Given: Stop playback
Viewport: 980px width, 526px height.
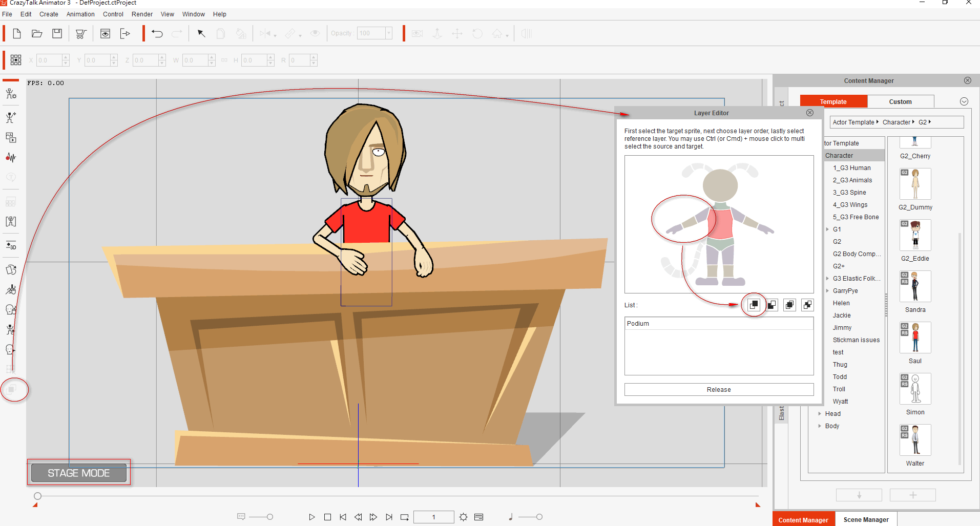Looking at the screenshot, I should coord(327,517).
